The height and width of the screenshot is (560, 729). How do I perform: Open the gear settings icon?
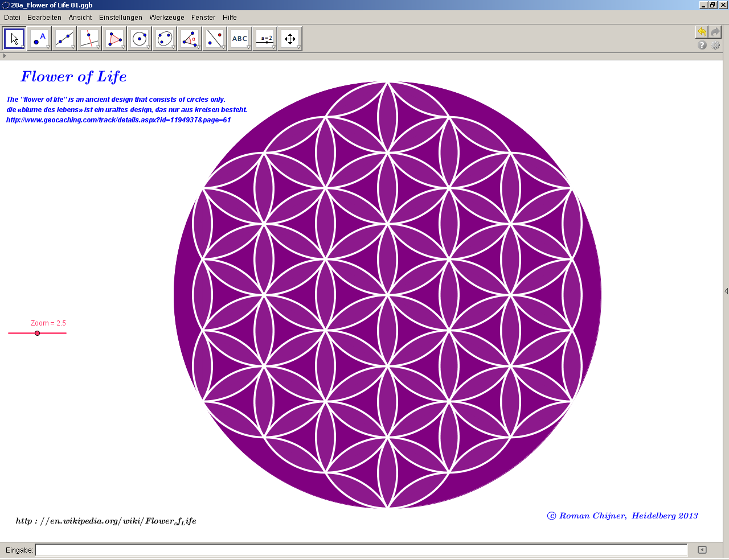(x=715, y=45)
